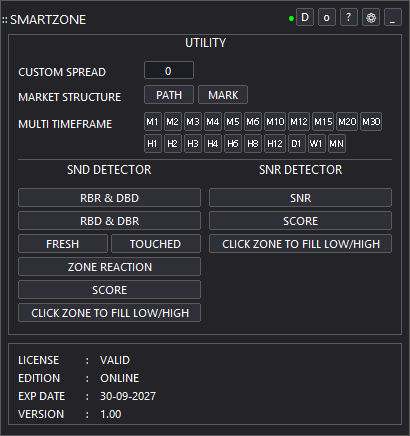
Task: Enable the M12 timeframe
Action: [299, 122]
